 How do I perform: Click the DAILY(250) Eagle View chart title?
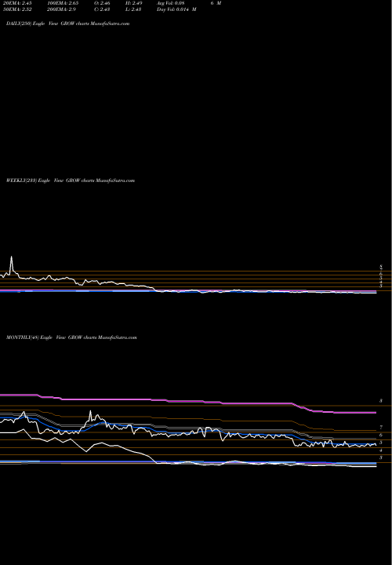[x=67, y=24]
